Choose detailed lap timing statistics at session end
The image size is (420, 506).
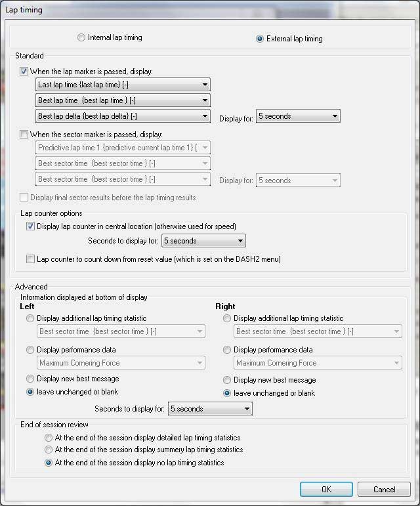(49, 437)
